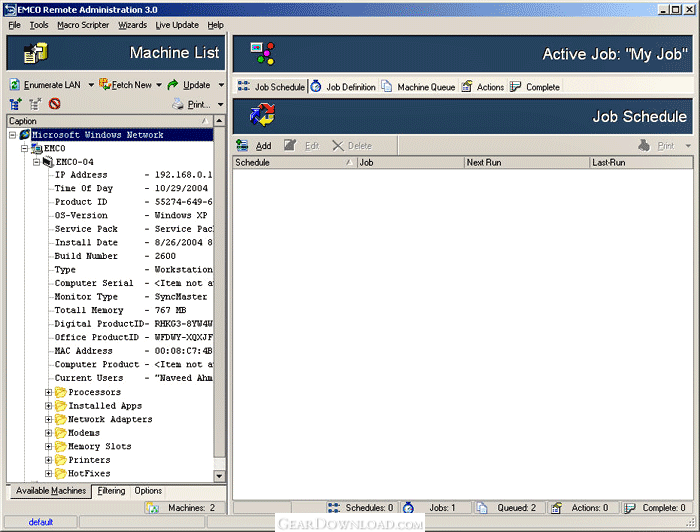The image size is (700, 532).
Task: Expand the Processors folder
Action: pos(49,392)
